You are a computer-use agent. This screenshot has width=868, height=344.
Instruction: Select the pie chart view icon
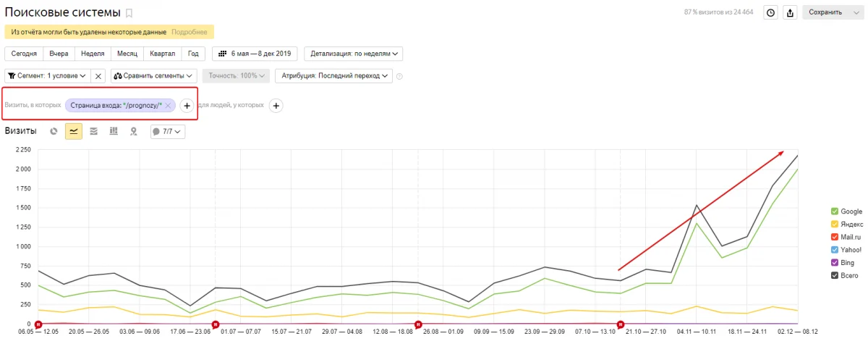pos(54,131)
